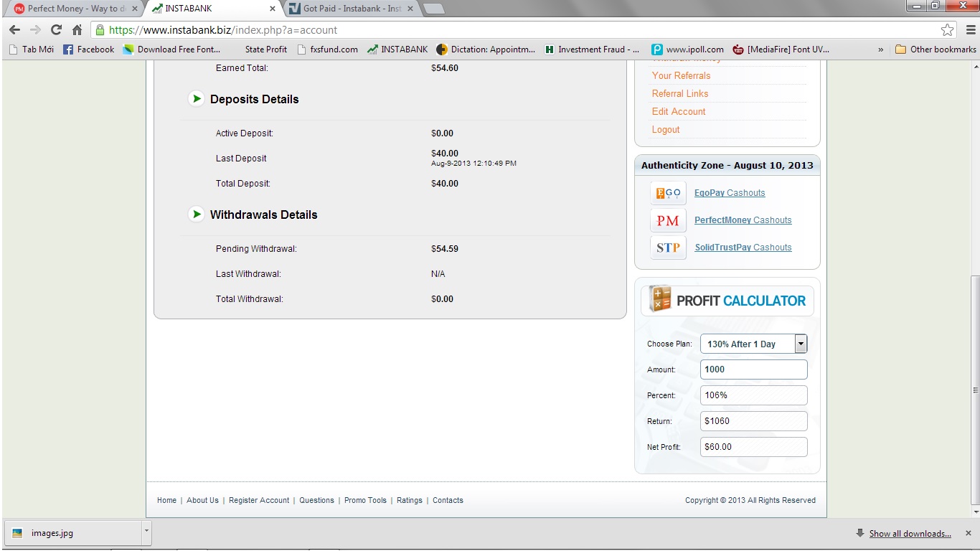Image resolution: width=980 pixels, height=551 pixels.
Task: Click the address bar URL
Action: click(223, 30)
